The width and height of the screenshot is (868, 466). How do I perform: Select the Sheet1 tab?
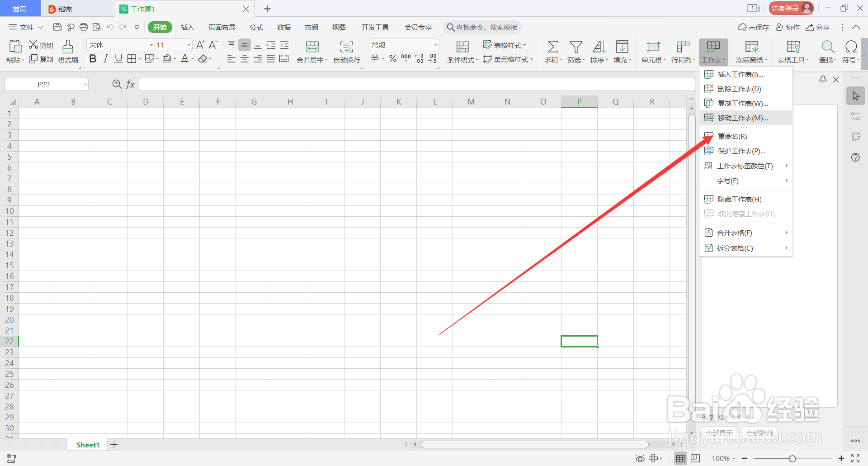click(x=88, y=445)
